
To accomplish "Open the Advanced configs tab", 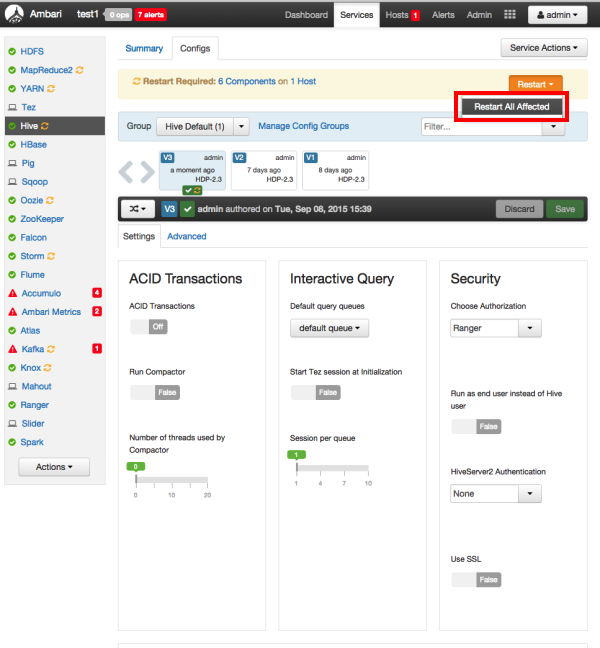I will pos(186,236).
